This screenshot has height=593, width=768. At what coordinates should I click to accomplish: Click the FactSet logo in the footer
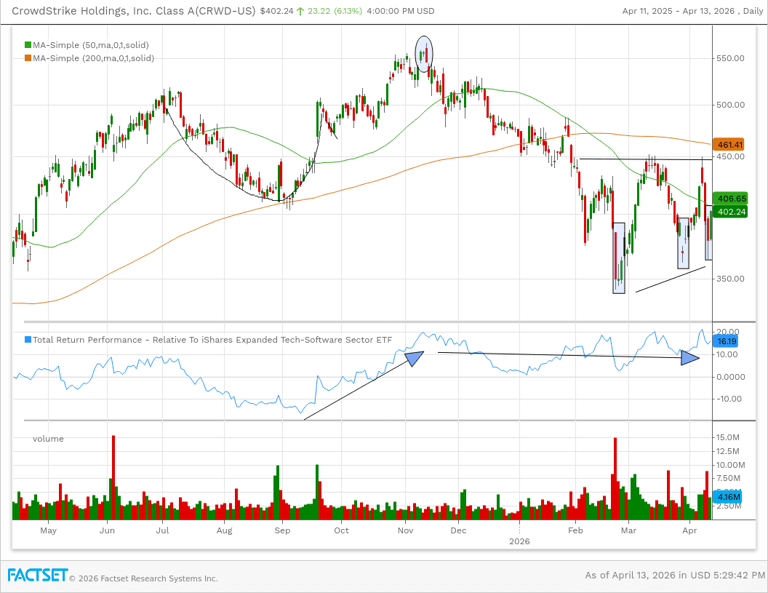pos(37,576)
